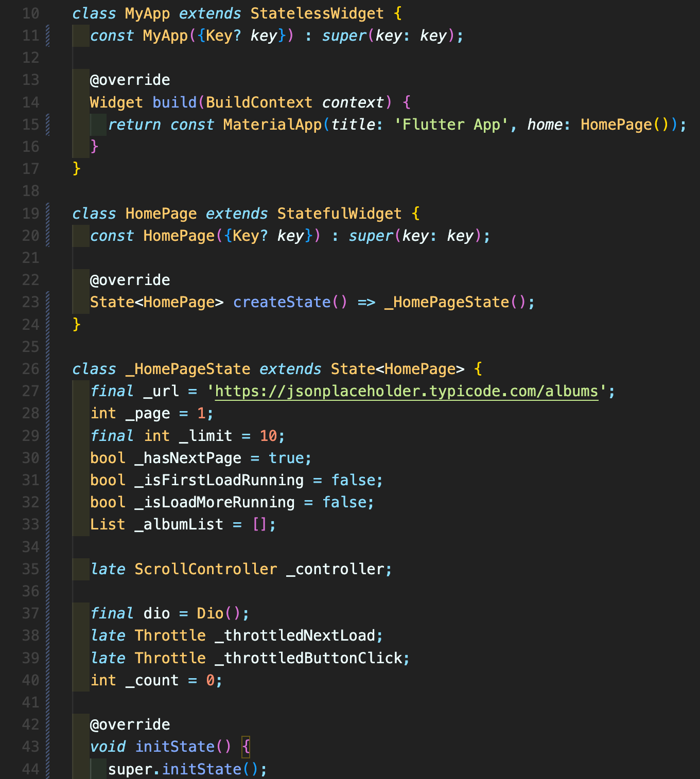
Task: Click StatefulWidget on line 19
Action: click(339, 214)
